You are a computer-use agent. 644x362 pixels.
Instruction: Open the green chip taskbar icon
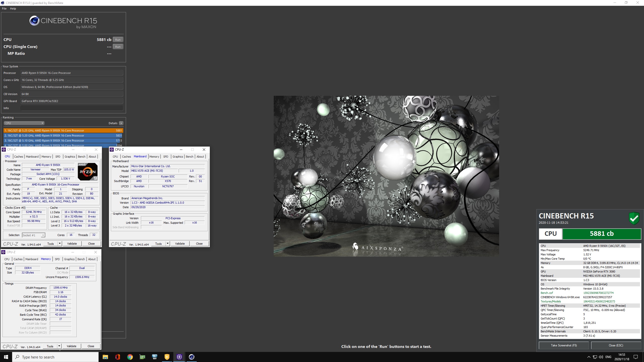coord(142,357)
